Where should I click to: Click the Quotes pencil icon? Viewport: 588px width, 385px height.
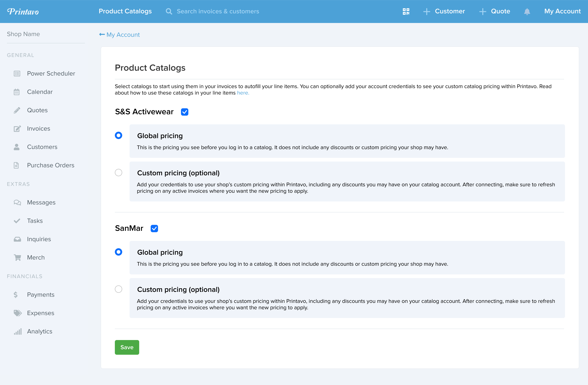coord(17,110)
